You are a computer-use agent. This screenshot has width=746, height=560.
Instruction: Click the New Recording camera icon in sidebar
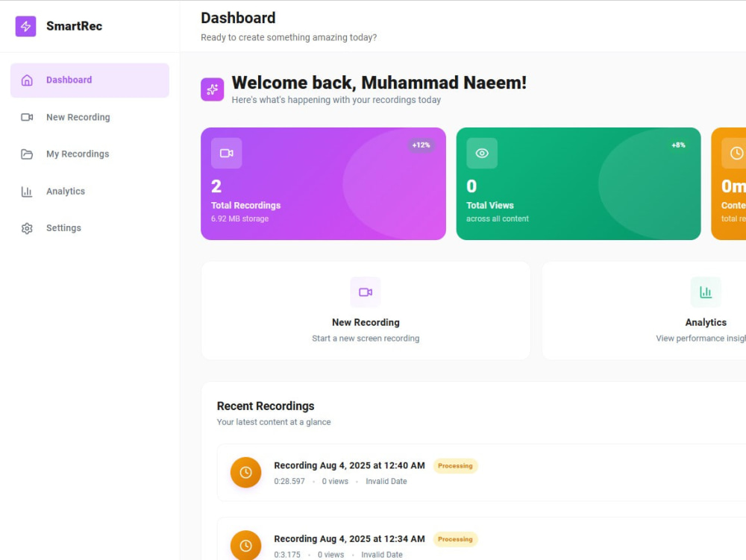click(27, 117)
